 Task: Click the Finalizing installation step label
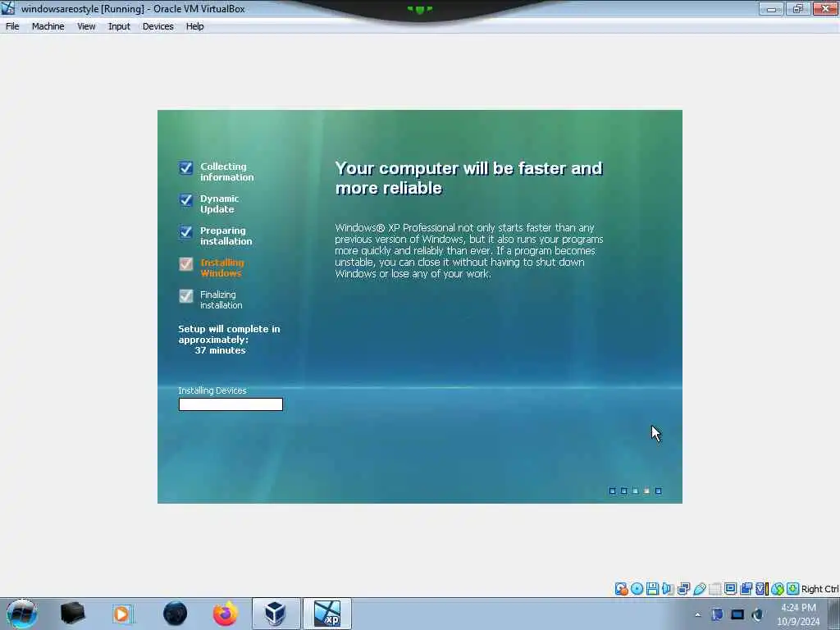coord(221,300)
